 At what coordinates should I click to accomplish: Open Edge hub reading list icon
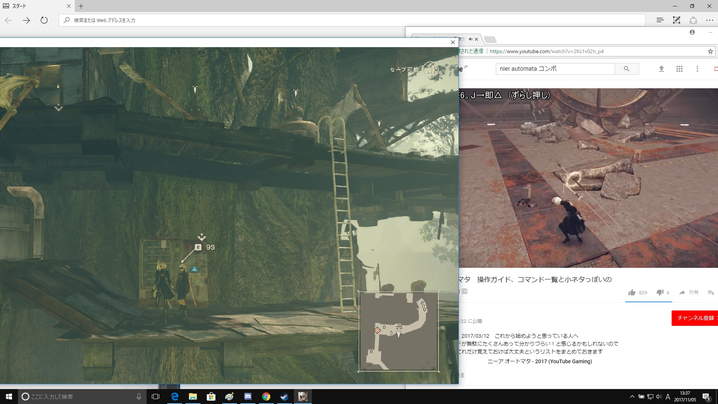coord(660,20)
